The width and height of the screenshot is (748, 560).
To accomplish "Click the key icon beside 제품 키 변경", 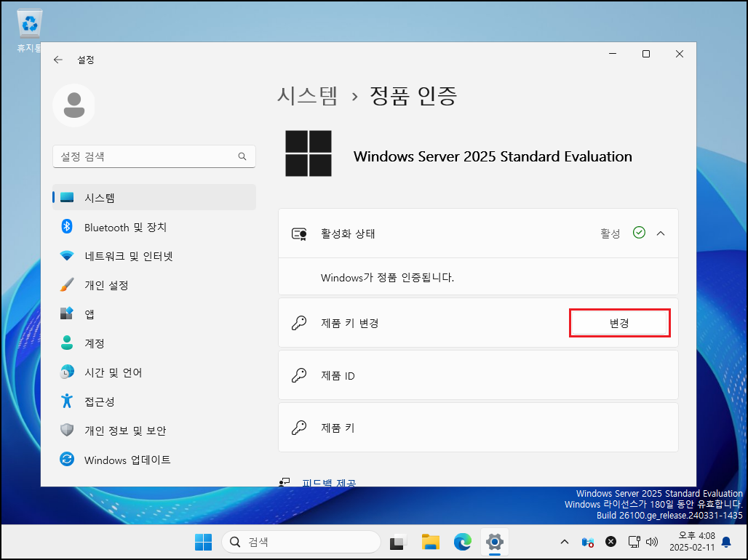I will click(x=299, y=323).
